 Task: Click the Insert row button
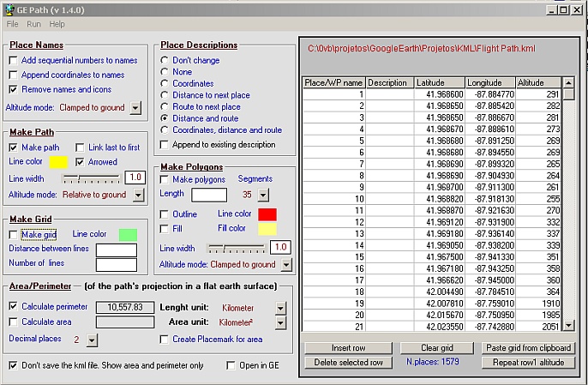pos(348,348)
